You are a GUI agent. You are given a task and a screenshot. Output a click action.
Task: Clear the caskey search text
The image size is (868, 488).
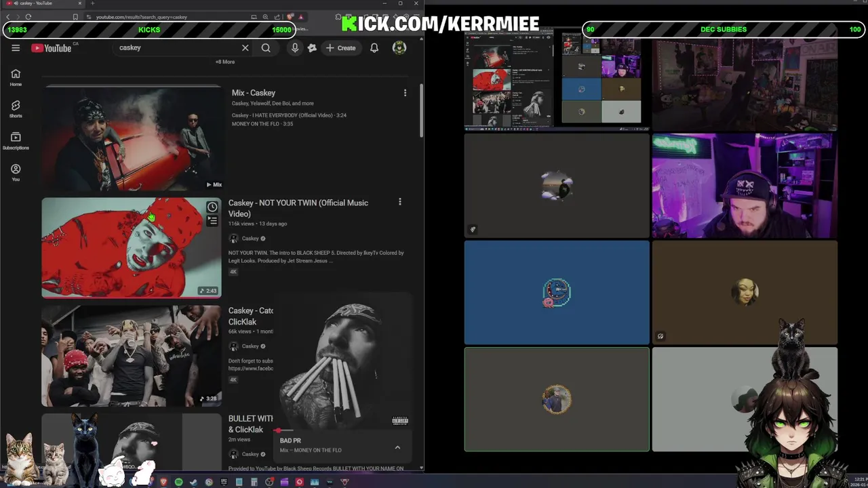245,48
